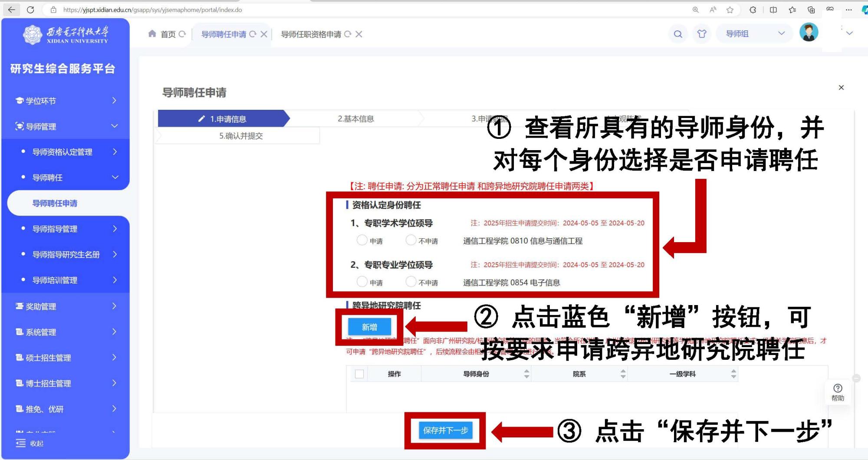This screenshot has height=460, width=868.
Task: Expand the 奖助管理 sidebar menu
Action: point(65,306)
